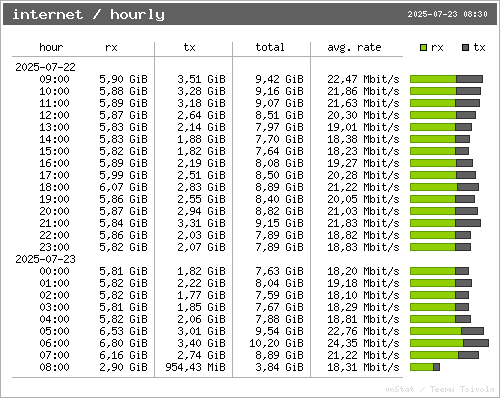The height and width of the screenshot is (398, 500).
Task: Click rx value 6,80 GiB
Action: click(x=123, y=343)
